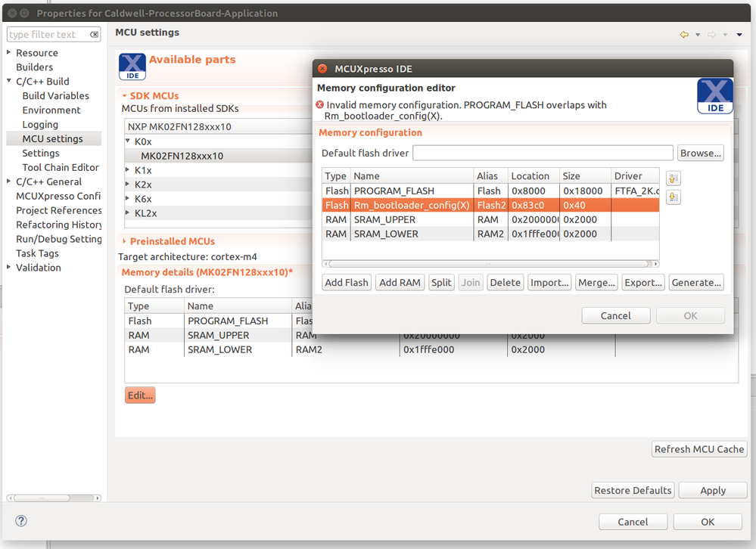Click the Merge... button
This screenshot has width=756, height=549.
(x=596, y=282)
